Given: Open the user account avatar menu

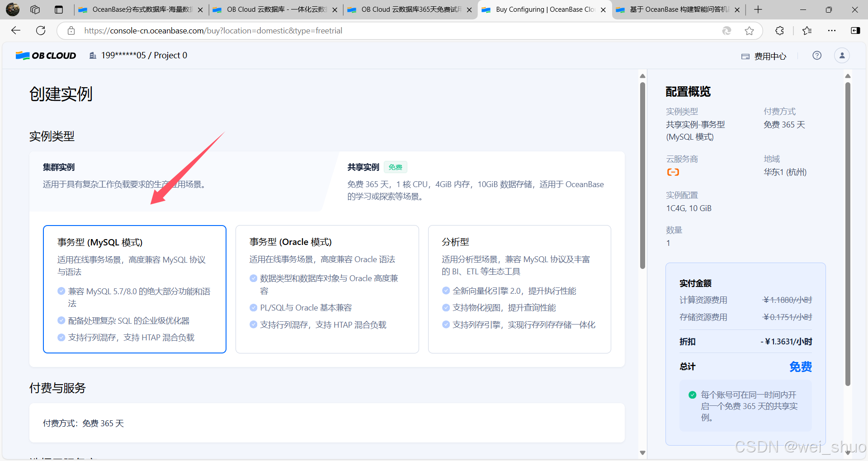Looking at the screenshot, I should pyautogui.click(x=842, y=56).
